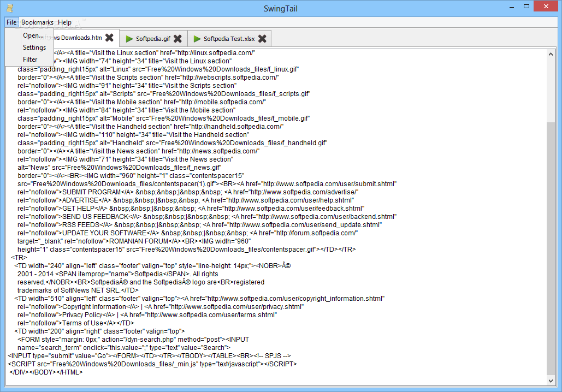
Task: Click the line with 'Copyright Information'
Action: pyautogui.click(x=161, y=307)
